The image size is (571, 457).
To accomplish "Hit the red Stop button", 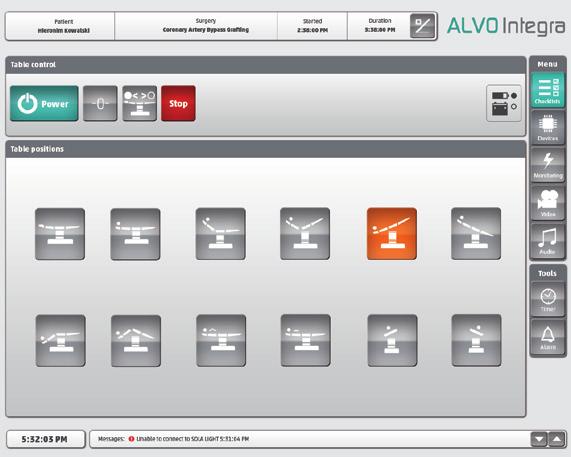I will [178, 103].
